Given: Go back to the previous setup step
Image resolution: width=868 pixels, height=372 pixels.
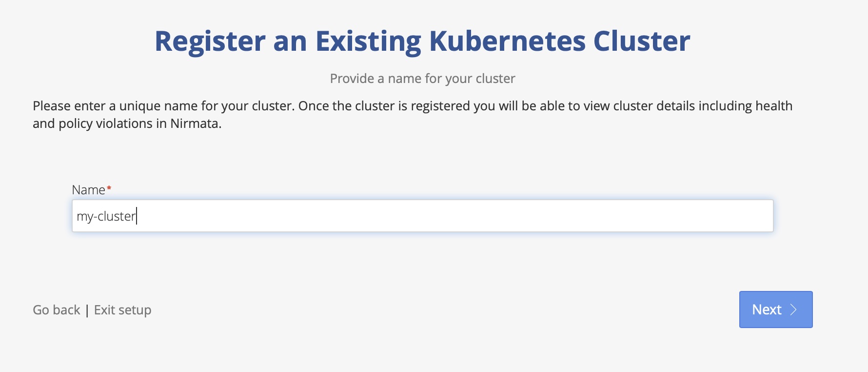Looking at the screenshot, I should 57,310.
